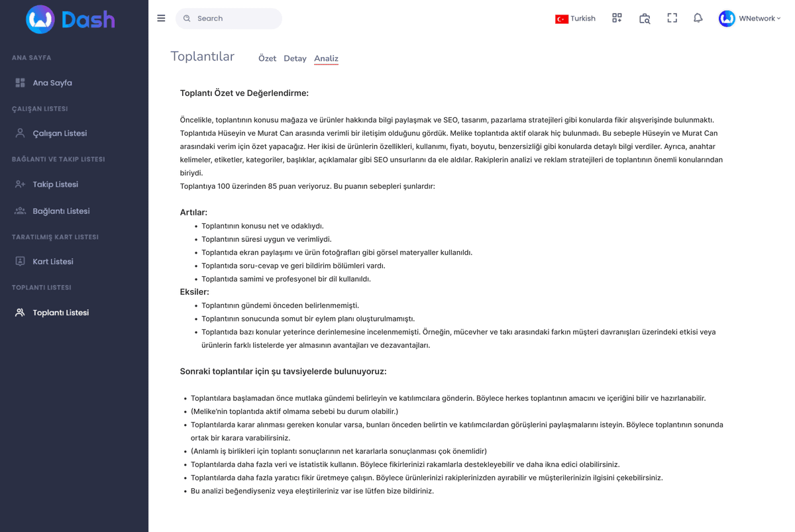Click the Takip Listesi add-user icon
Screen dimensions: 795x532
(21, 184)
